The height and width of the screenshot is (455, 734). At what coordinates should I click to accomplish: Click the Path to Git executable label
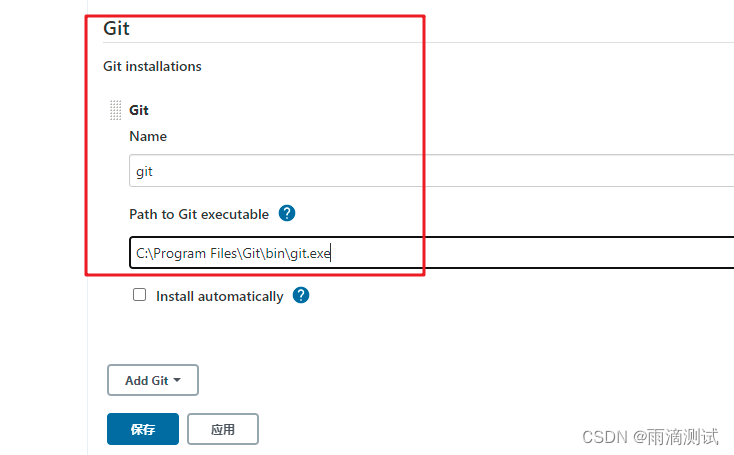[x=199, y=214]
